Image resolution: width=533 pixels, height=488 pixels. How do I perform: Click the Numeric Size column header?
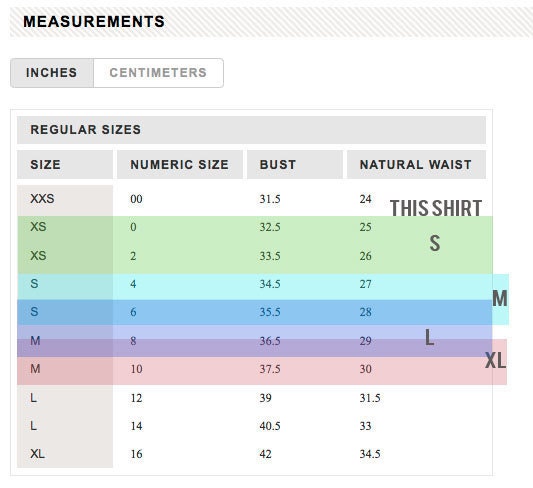(x=180, y=164)
